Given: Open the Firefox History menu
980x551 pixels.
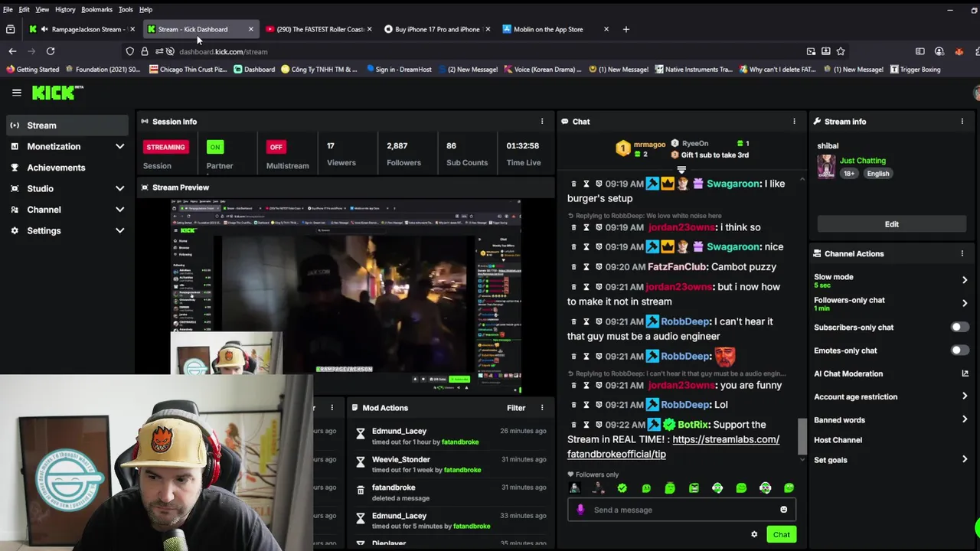Looking at the screenshot, I should [x=65, y=9].
